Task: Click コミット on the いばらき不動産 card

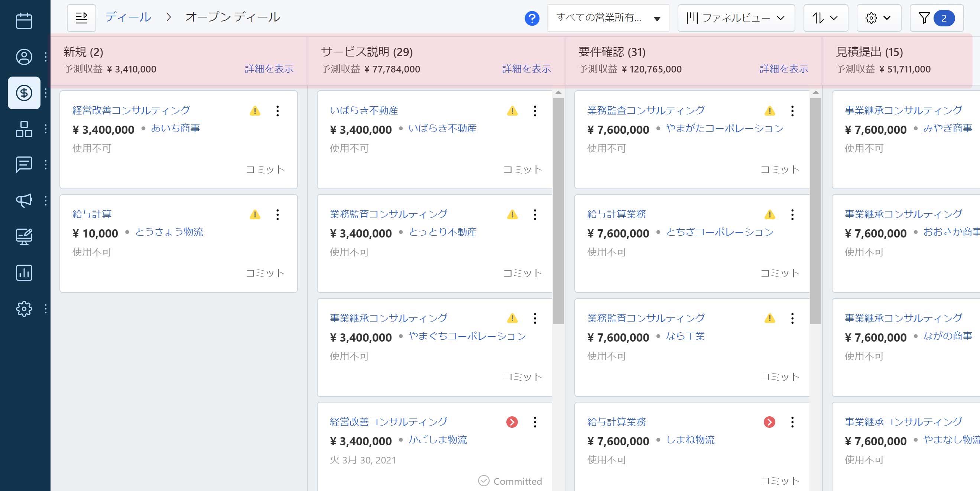Action: click(x=523, y=169)
